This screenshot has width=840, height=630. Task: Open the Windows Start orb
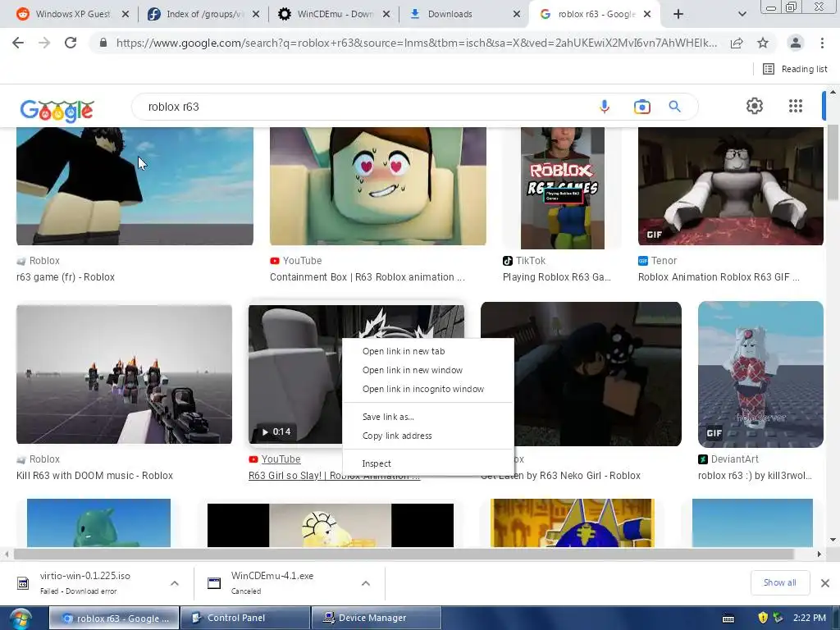tap(21, 619)
